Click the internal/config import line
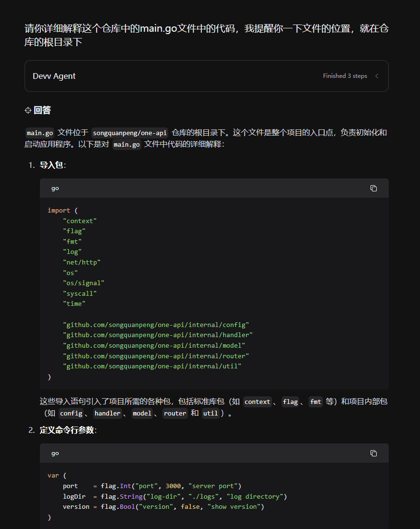 [x=156, y=325]
